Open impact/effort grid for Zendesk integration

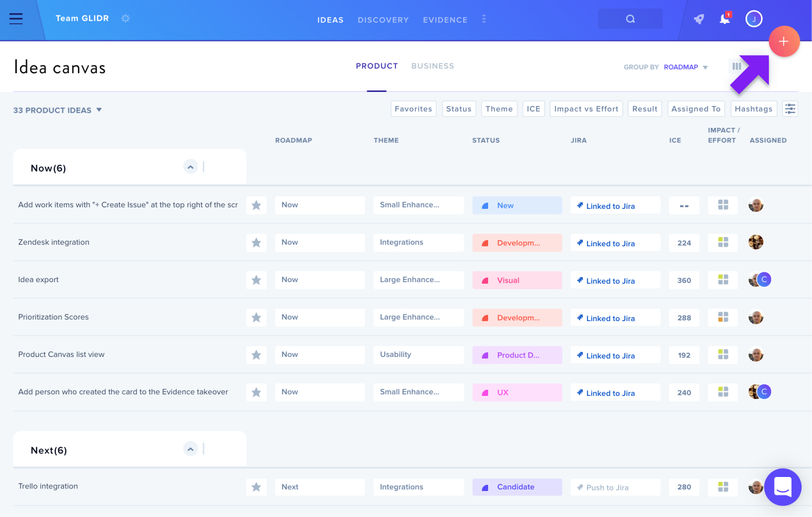click(723, 242)
